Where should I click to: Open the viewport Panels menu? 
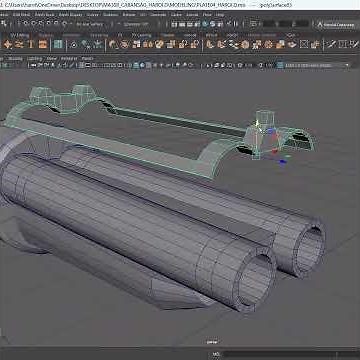87,58
